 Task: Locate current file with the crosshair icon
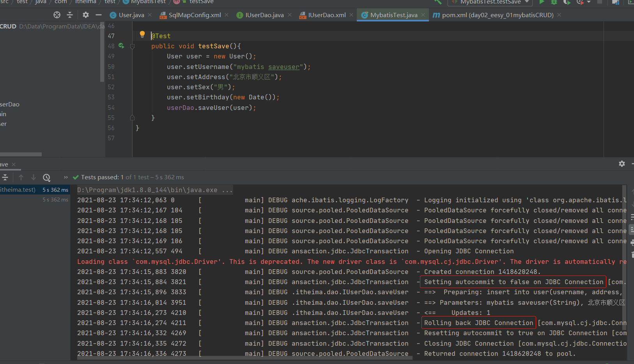coord(57,15)
